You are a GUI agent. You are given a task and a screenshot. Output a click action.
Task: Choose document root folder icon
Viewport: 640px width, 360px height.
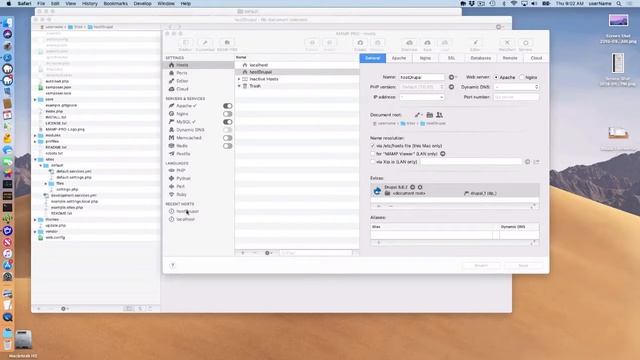[429, 115]
